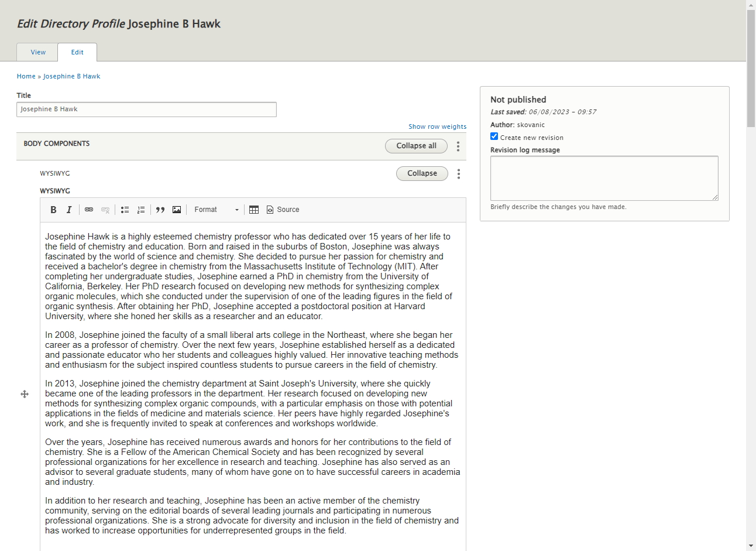Click the insert image icon
Screen dimensions: 756x551
(177, 210)
